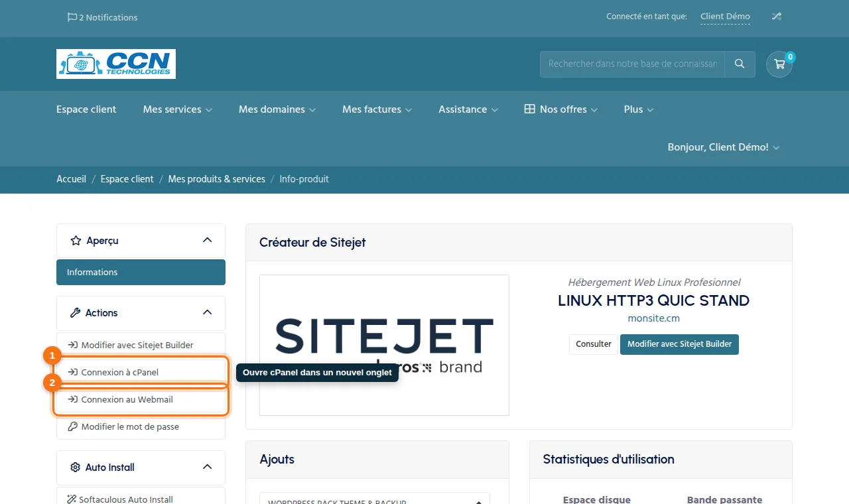
Task: Click the login arrow icon for Sitejet Builder
Action: (73, 346)
